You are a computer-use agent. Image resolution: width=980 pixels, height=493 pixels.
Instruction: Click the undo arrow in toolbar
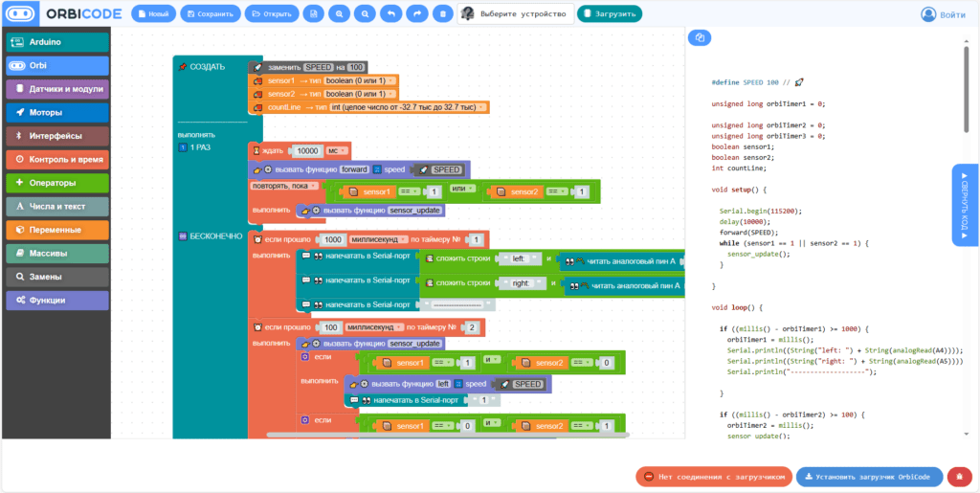tap(390, 13)
